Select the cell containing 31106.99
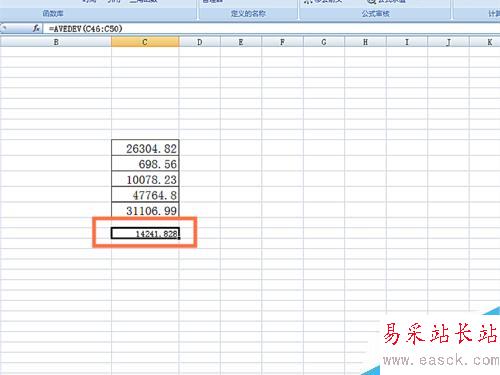Screen dimensions: 500x375 coord(145,210)
